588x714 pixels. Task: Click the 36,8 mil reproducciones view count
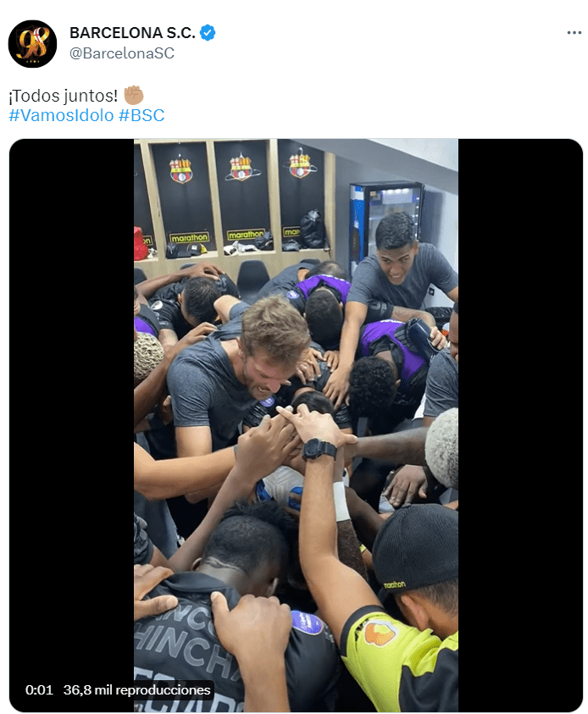tap(136, 690)
